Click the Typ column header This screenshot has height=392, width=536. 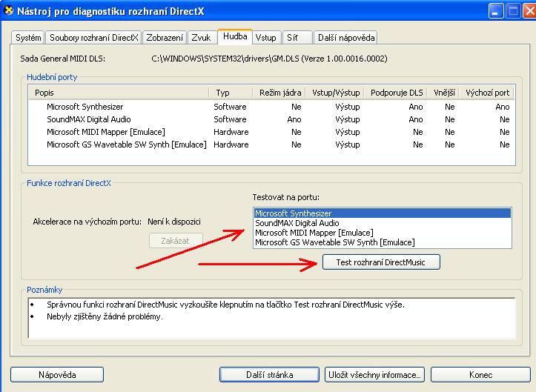pyautogui.click(x=231, y=93)
